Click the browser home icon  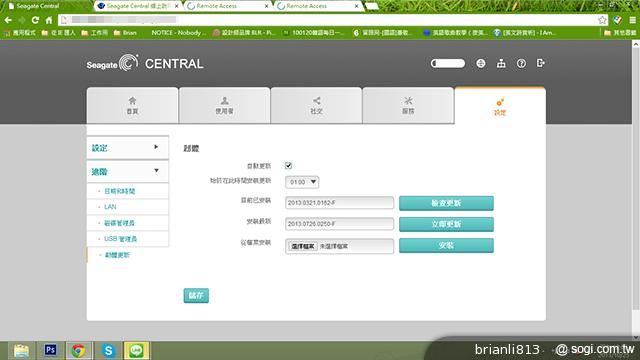pos(49,20)
